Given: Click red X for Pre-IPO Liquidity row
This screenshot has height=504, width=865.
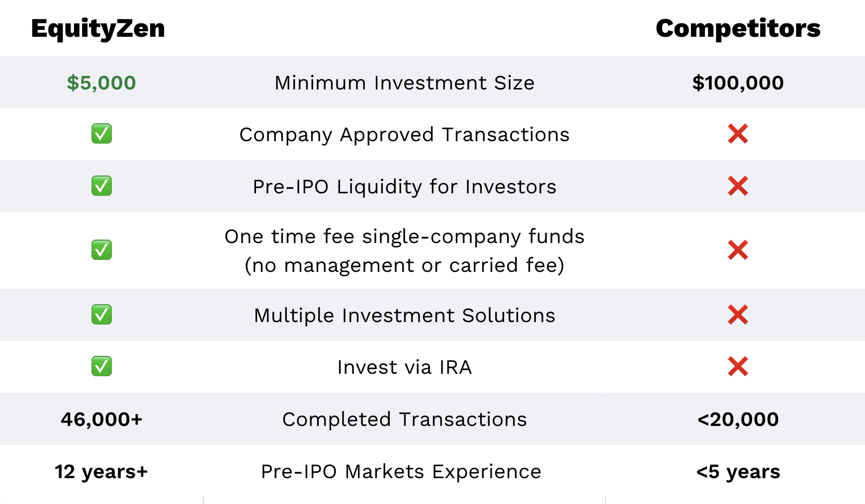Looking at the screenshot, I should pyautogui.click(x=738, y=186).
